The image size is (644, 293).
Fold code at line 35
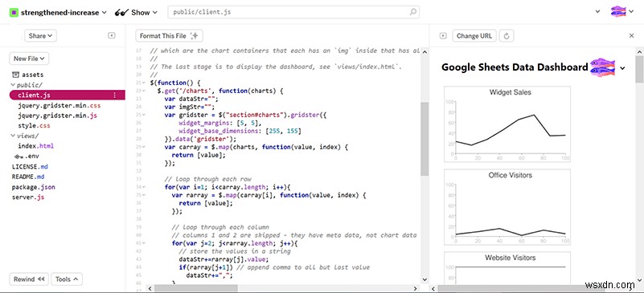pos(143,195)
